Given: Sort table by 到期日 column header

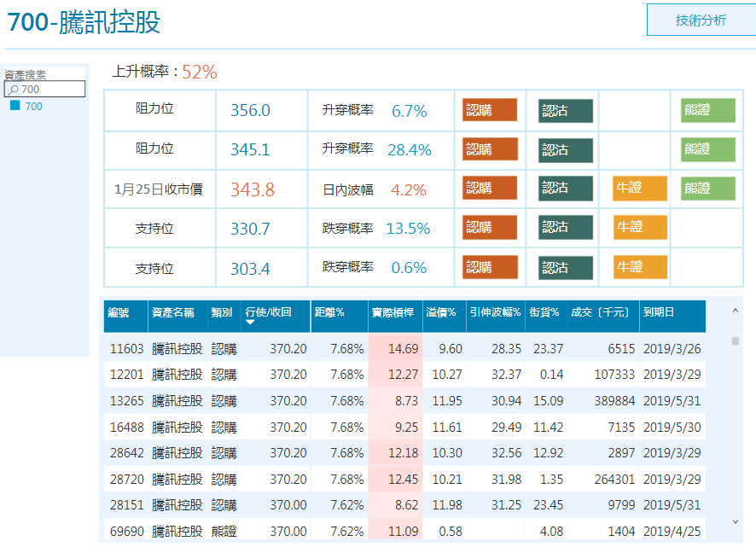Looking at the screenshot, I should (672, 317).
